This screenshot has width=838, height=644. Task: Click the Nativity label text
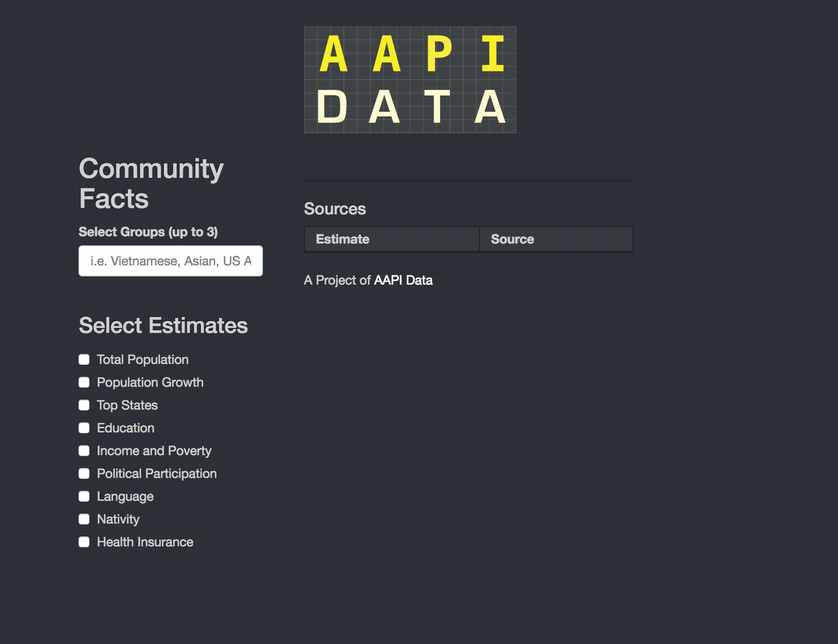click(x=118, y=519)
